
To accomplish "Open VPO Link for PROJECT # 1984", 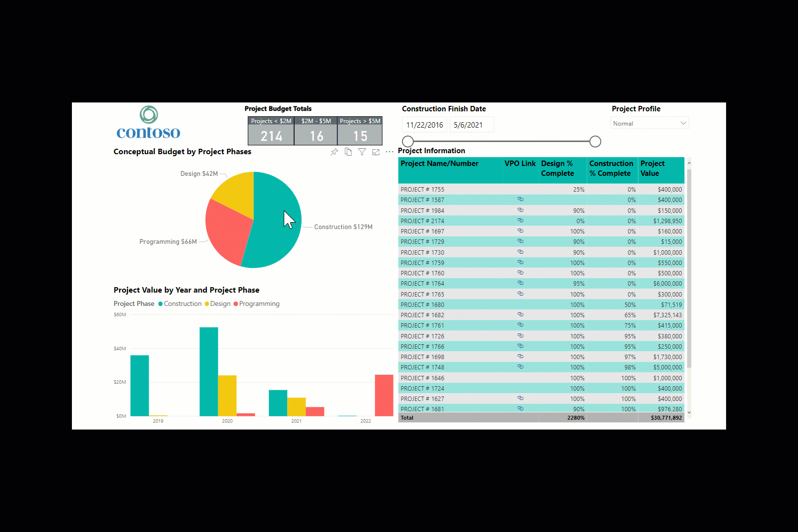I will coord(520,210).
